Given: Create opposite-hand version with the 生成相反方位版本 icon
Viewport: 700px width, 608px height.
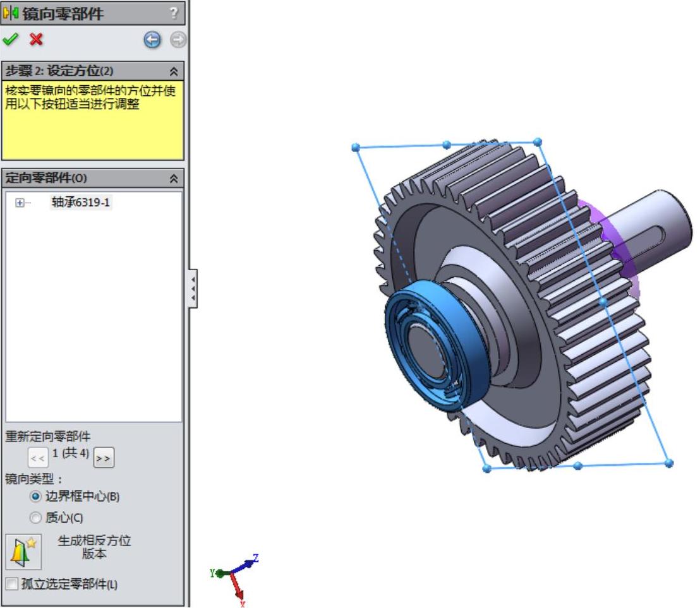Looking at the screenshot, I should [23, 551].
